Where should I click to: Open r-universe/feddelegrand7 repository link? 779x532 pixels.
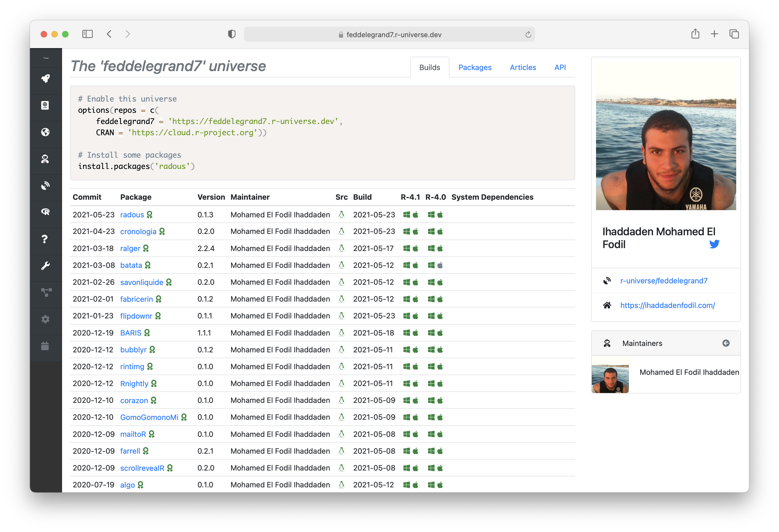point(663,281)
